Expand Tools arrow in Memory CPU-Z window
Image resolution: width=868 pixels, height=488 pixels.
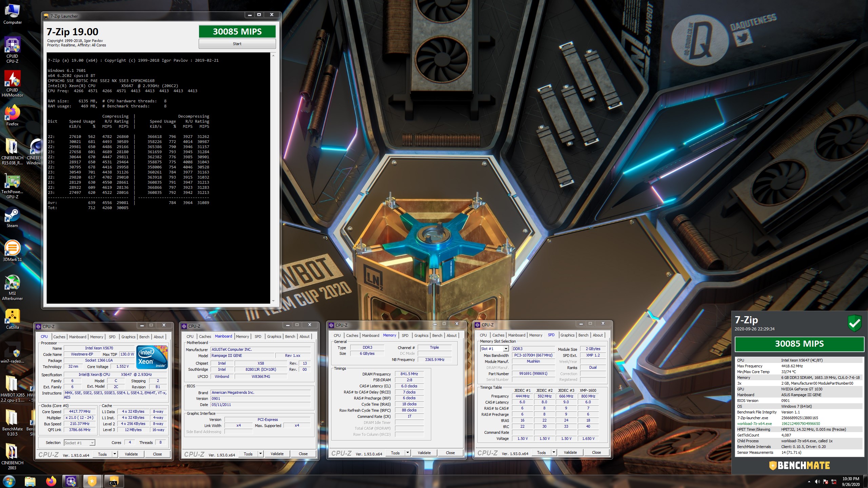pyautogui.click(x=408, y=453)
